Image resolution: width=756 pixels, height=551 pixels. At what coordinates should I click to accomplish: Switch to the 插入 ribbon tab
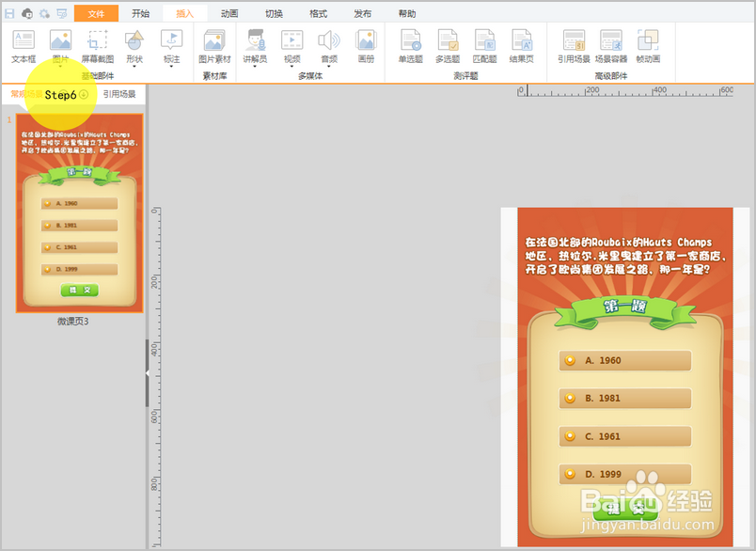point(184,13)
